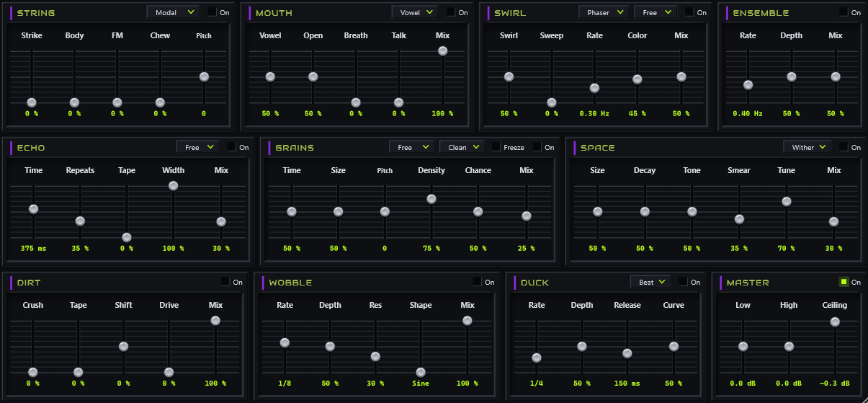The width and height of the screenshot is (868, 403).
Task: Click the ECHO Width slider knob
Action: (173, 185)
